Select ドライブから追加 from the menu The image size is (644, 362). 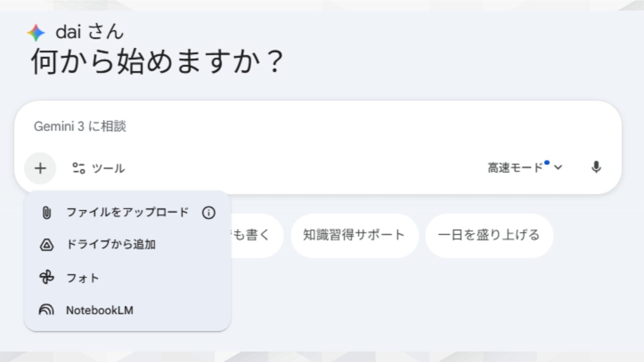pyautogui.click(x=112, y=245)
